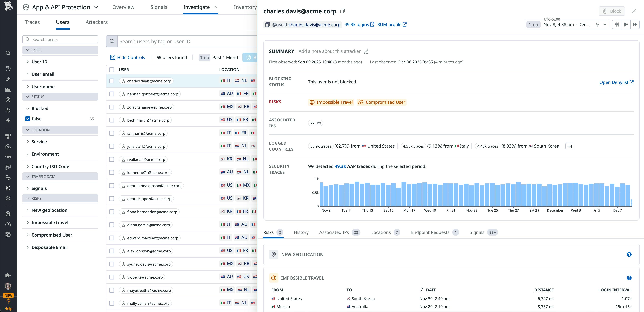644x312 pixels.
Task: Expand the Country ISO Code facet
Action: pyautogui.click(x=28, y=166)
